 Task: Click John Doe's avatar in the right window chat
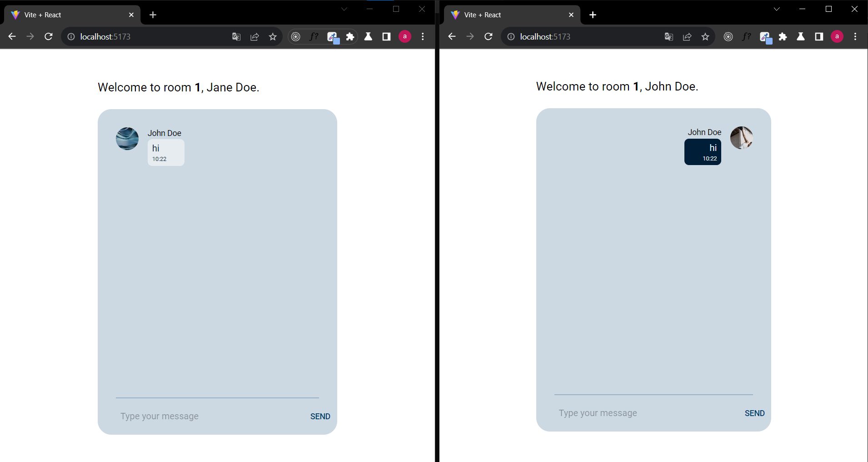(x=742, y=138)
